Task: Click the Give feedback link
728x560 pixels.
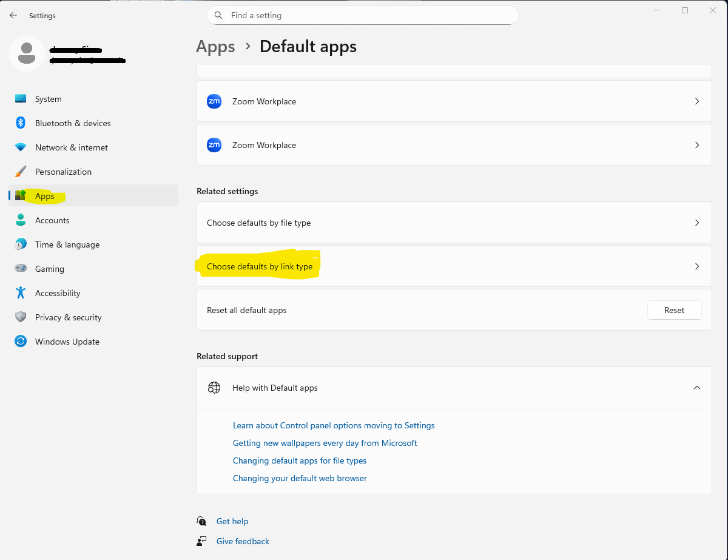Action: coord(242,541)
